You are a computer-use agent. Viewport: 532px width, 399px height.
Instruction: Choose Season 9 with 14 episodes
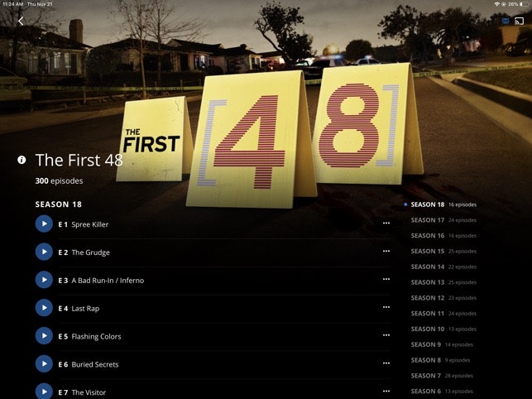(x=442, y=344)
